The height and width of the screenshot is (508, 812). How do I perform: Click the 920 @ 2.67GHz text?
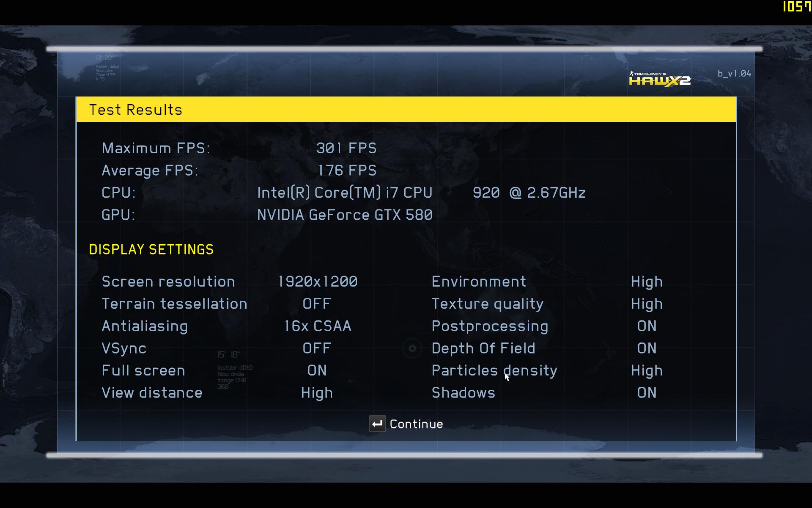tap(529, 193)
